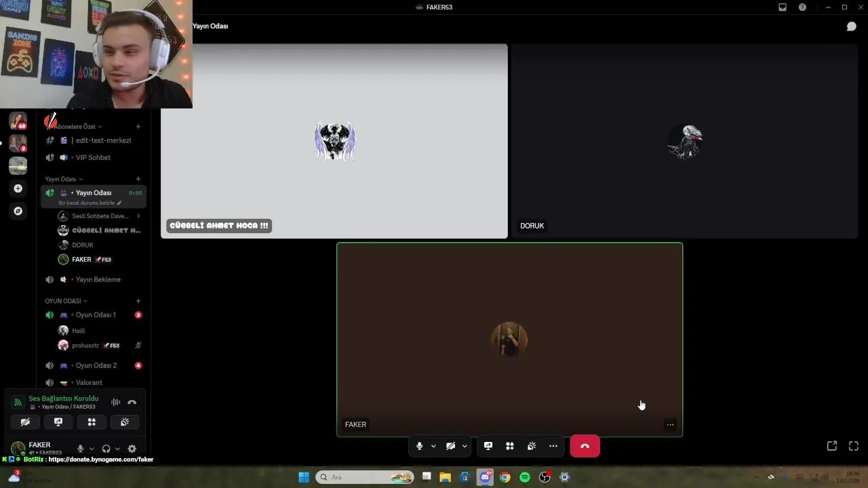Open Google Chrome from the taskbar
This screenshot has height=488, width=868.
505,477
